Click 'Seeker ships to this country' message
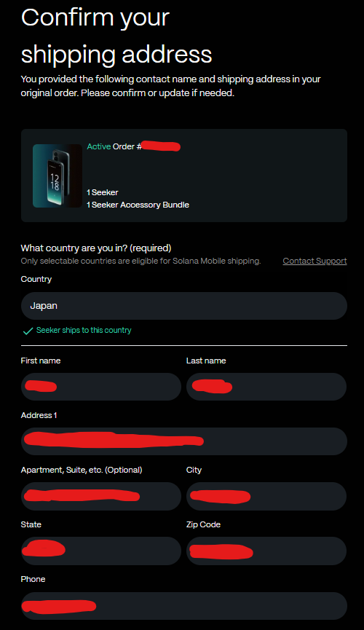 coord(84,330)
